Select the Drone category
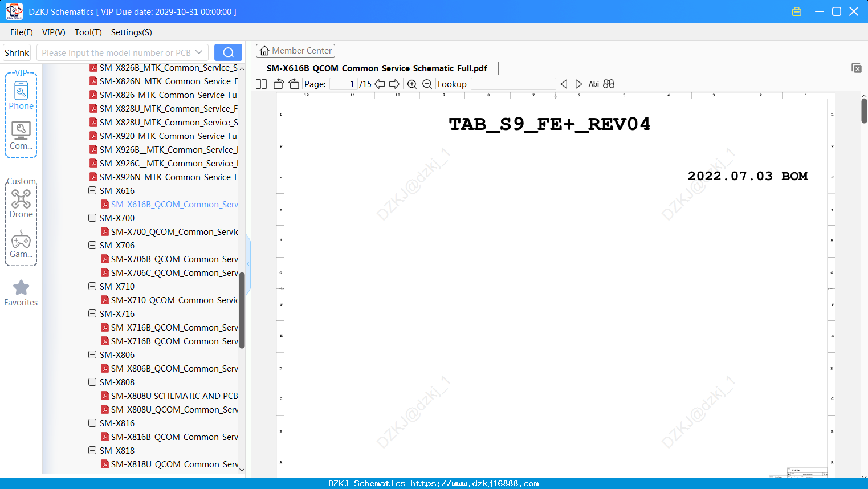The width and height of the screenshot is (868, 489). coord(21,203)
